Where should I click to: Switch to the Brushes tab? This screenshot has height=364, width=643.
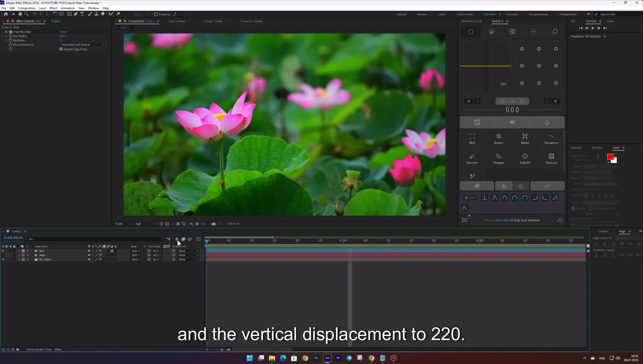[597, 148]
